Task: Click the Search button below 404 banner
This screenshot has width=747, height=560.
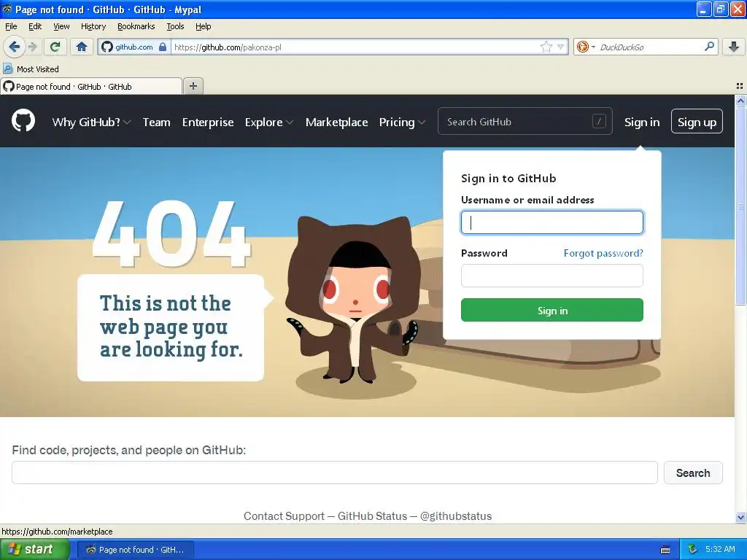Action: pos(693,472)
